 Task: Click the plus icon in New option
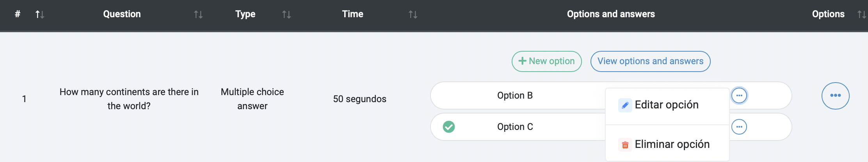[522, 61]
